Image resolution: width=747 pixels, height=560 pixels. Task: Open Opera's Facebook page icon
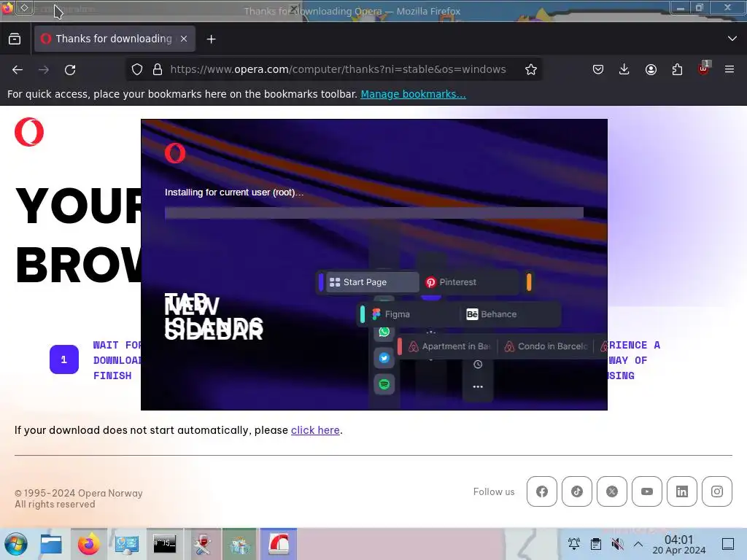coord(542,491)
